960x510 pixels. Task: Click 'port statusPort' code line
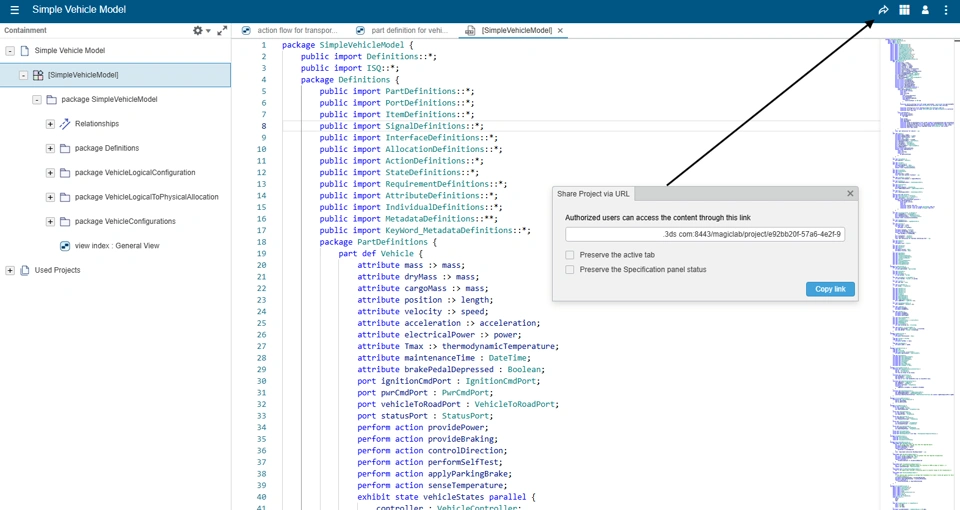pos(426,416)
